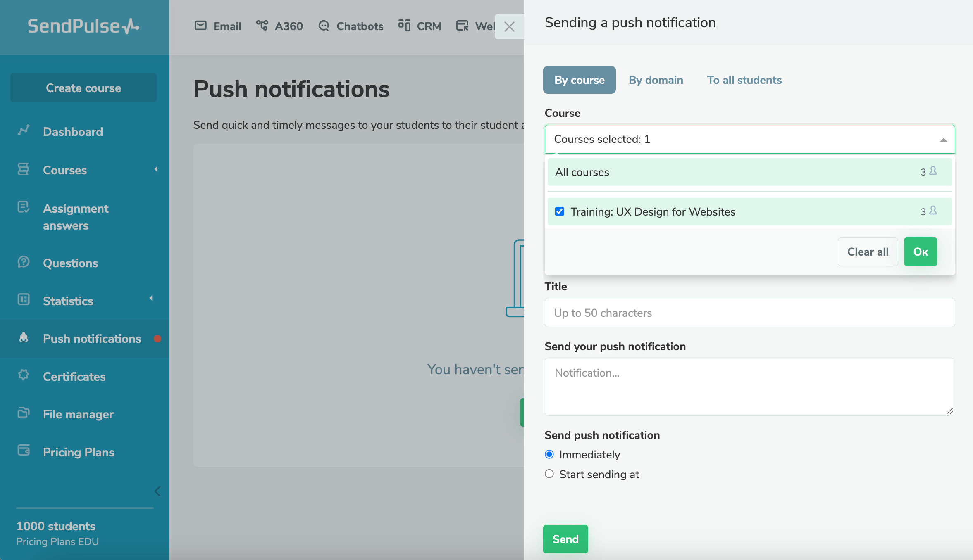The height and width of the screenshot is (560, 973).
Task: Click the Assignment answers icon
Action: (24, 207)
